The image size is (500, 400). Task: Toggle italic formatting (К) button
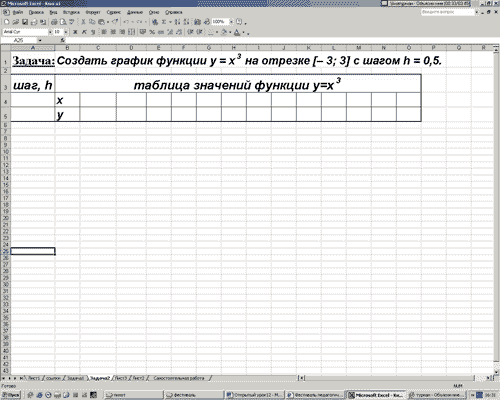[x=84, y=32]
